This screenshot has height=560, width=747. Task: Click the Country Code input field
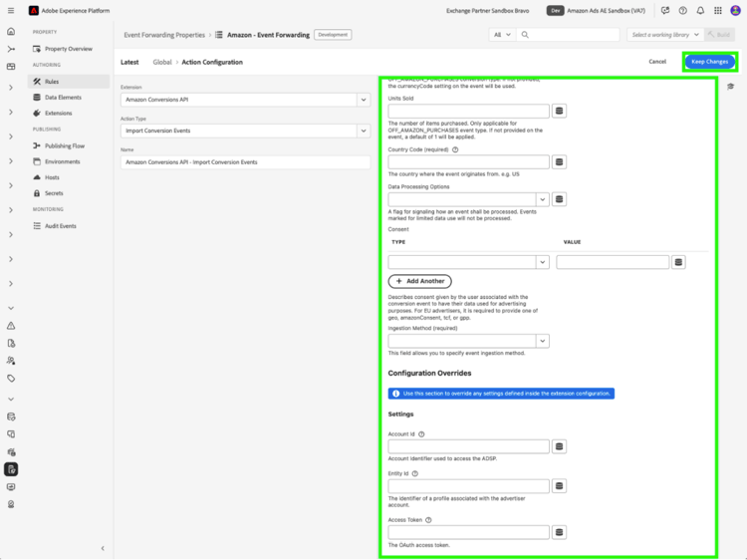coord(469,162)
